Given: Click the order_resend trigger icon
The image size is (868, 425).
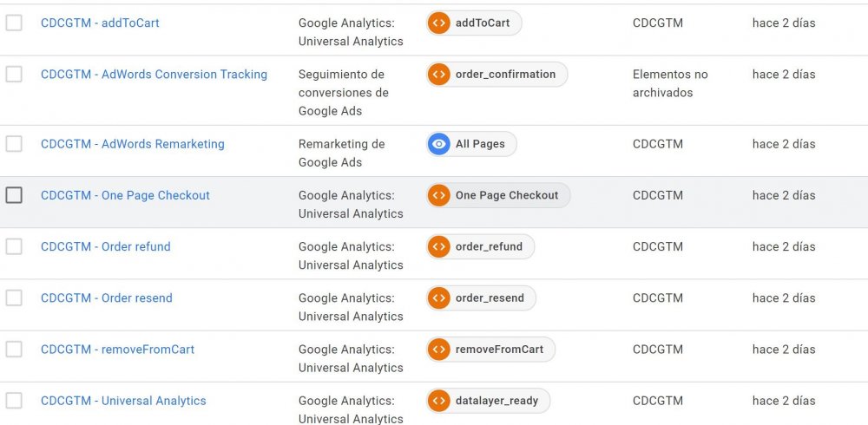Looking at the screenshot, I should [439, 298].
